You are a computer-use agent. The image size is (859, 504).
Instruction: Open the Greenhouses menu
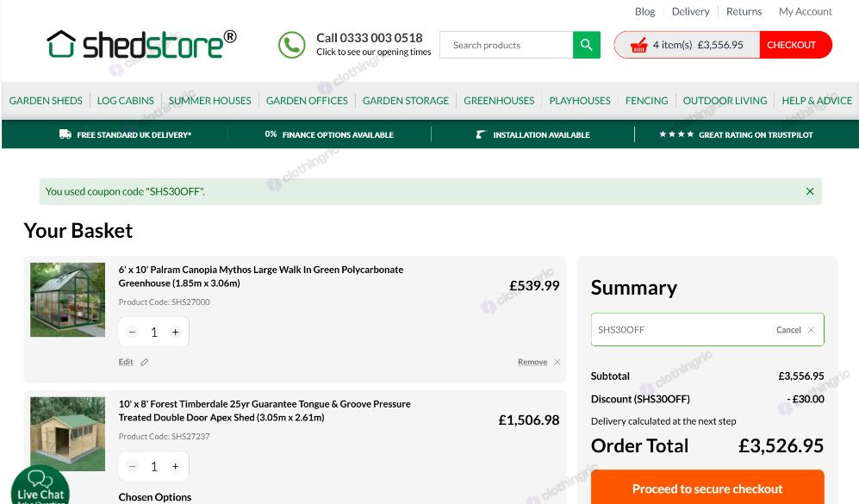[499, 101]
